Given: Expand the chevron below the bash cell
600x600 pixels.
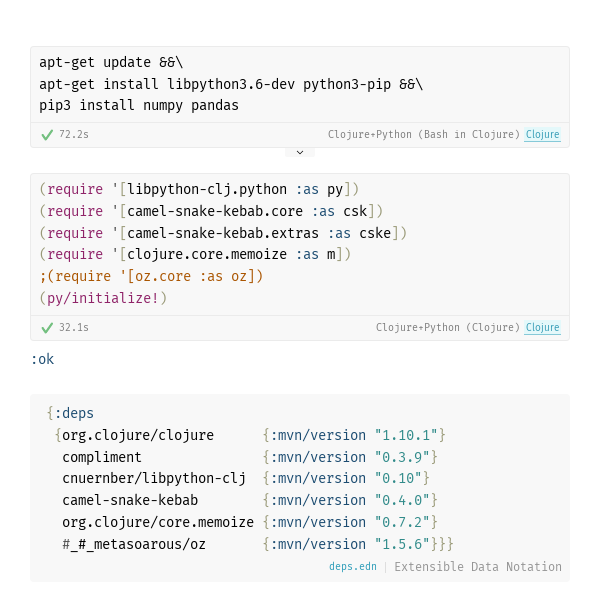Looking at the screenshot, I should tap(300, 152).
